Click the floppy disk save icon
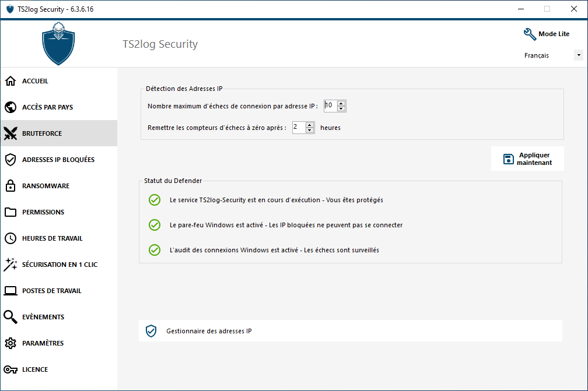This screenshot has height=391, width=588. click(509, 159)
